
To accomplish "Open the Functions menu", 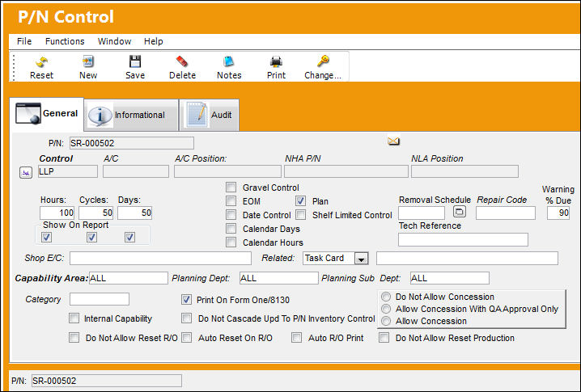I will pos(65,41).
